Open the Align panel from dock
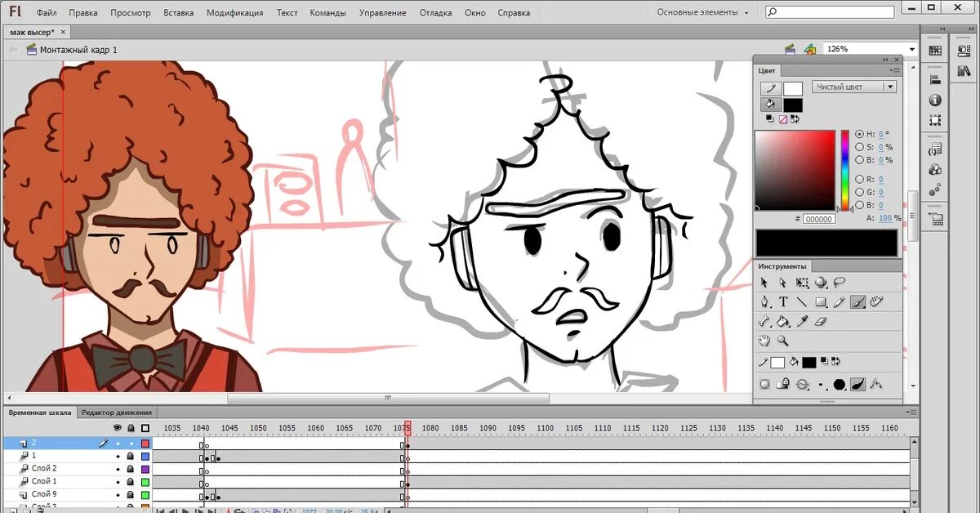 935,79
